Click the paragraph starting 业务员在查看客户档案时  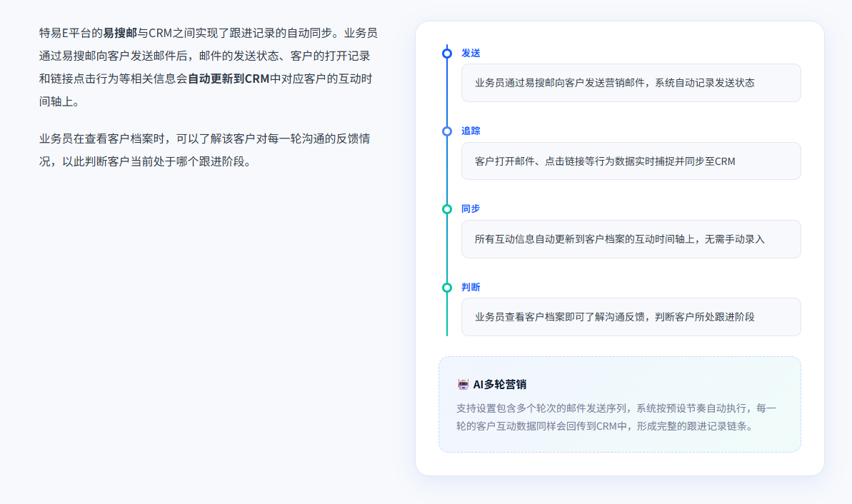pos(204,150)
